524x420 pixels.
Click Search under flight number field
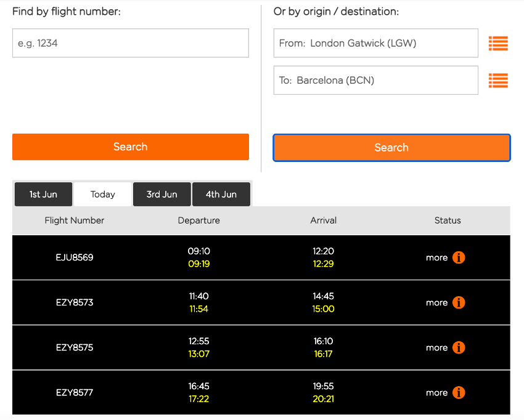(130, 147)
